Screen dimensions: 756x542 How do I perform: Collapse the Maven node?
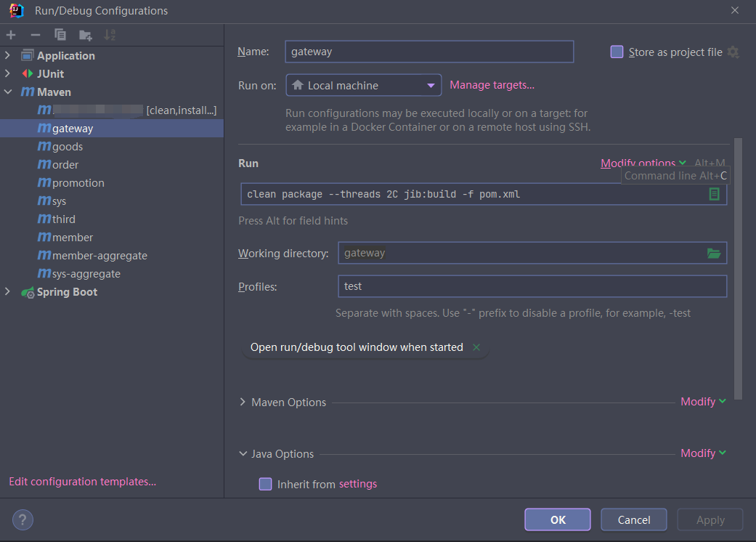point(8,92)
